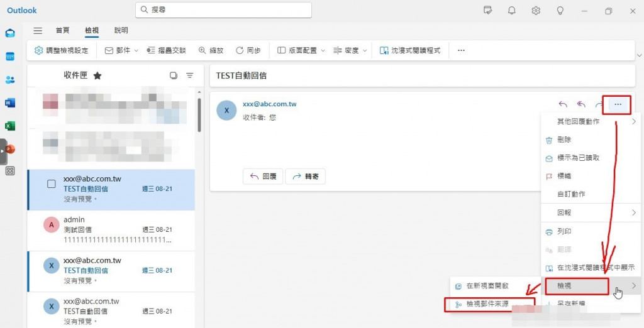Click the 縮放 zoom button

[211, 50]
